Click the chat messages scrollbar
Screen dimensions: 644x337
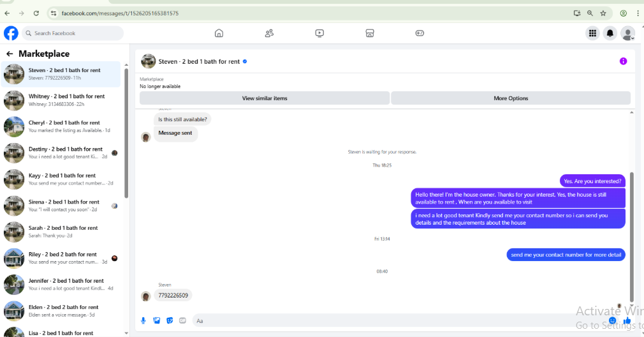tap(631, 237)
